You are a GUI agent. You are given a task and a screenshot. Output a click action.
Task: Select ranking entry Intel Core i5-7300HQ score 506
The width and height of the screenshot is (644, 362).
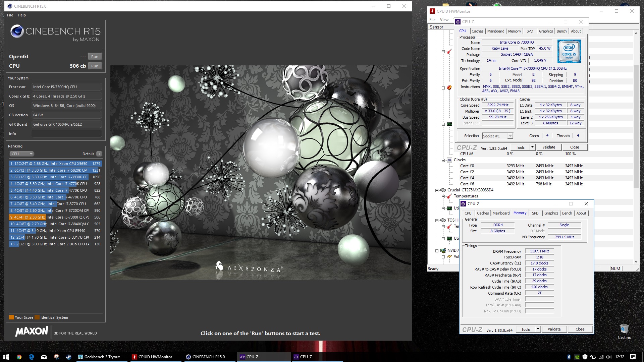tap(55, 217)
